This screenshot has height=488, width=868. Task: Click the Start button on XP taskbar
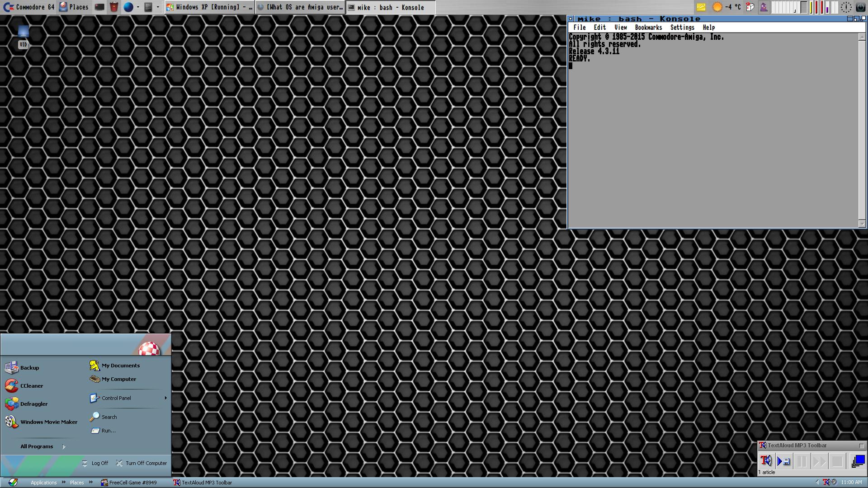[13, 483]
